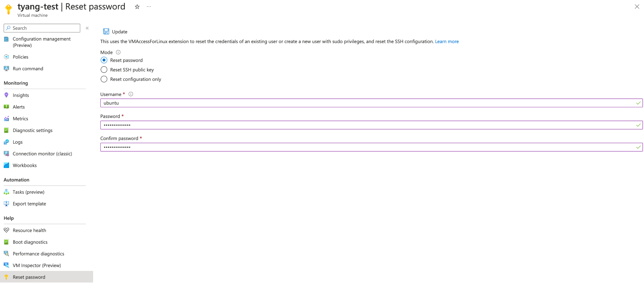This screenshot has height=286, width=644.
Task: Open the Username info tooltip icon
Action: point(130,94)
